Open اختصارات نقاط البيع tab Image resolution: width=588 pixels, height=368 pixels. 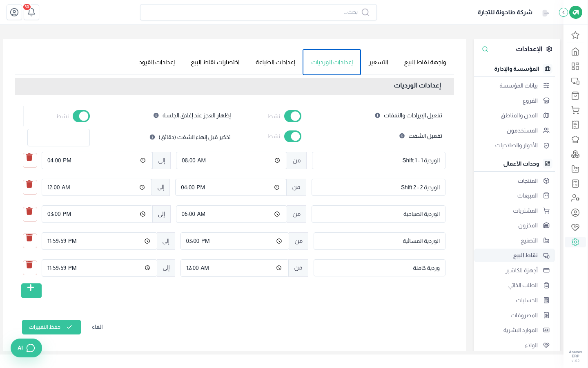(x=215, y=62)
